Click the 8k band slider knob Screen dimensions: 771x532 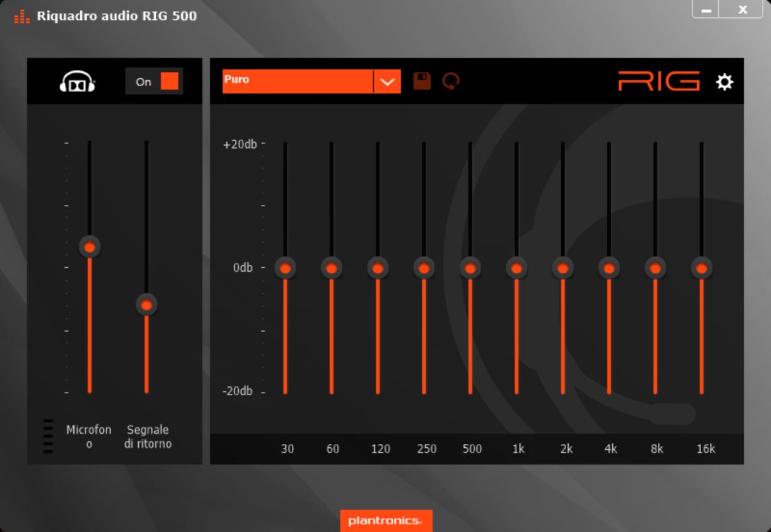[655, 268]
